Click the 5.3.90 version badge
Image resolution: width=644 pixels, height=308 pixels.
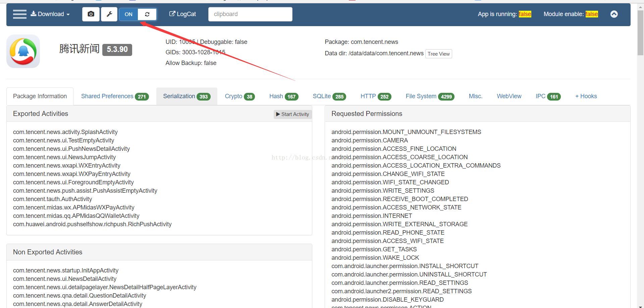click(x=117, y=50)
